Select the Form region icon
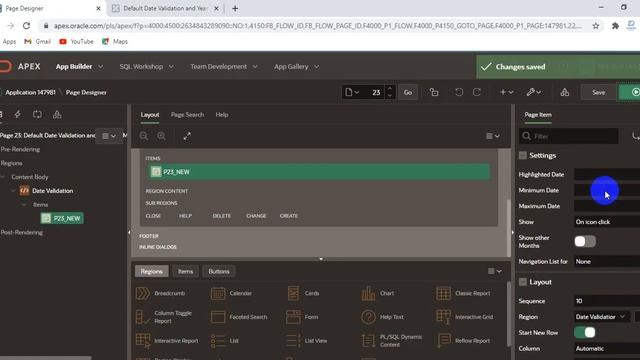The height and width of the screenshot is (360, 640). [x=293, y=317]
